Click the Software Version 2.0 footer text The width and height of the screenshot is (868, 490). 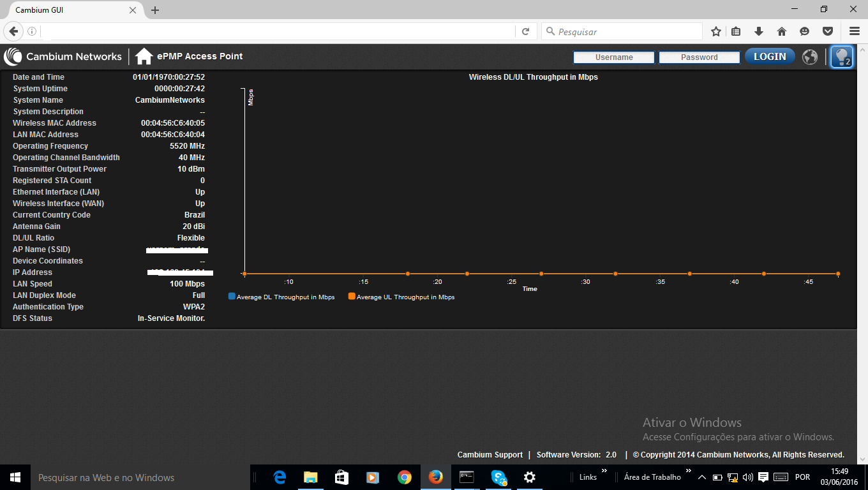pos(576,455)
